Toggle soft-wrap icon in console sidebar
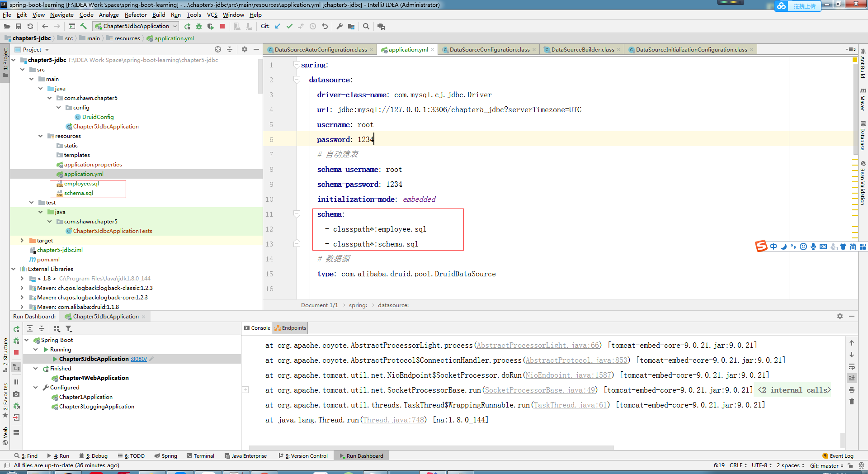 [852, 366]
